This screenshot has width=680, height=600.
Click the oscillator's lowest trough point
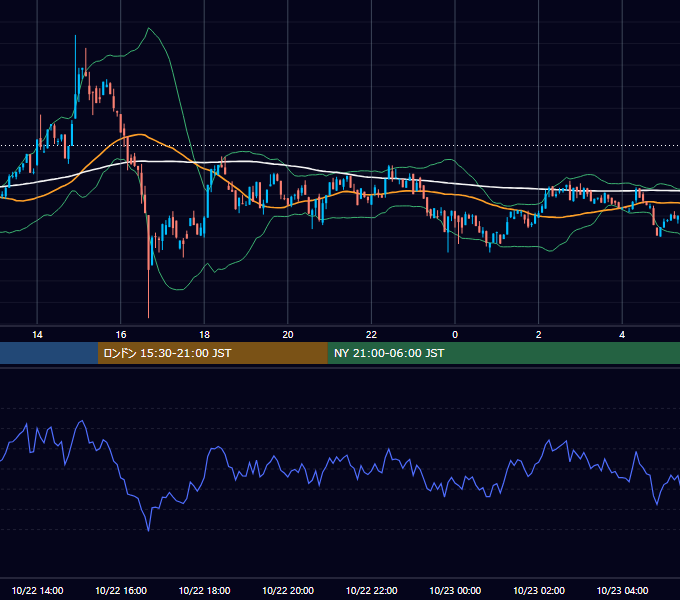tap(149, 530)
